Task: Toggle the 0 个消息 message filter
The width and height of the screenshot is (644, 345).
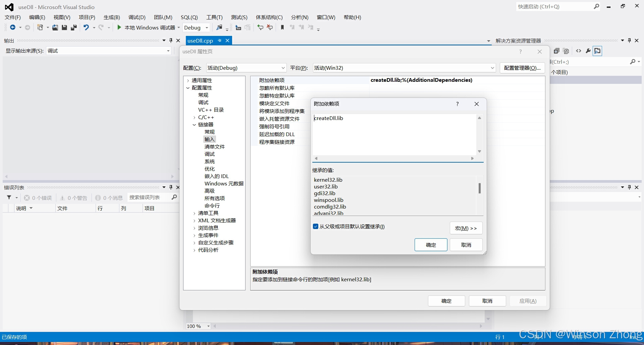Action: click(x=109, y=198)
